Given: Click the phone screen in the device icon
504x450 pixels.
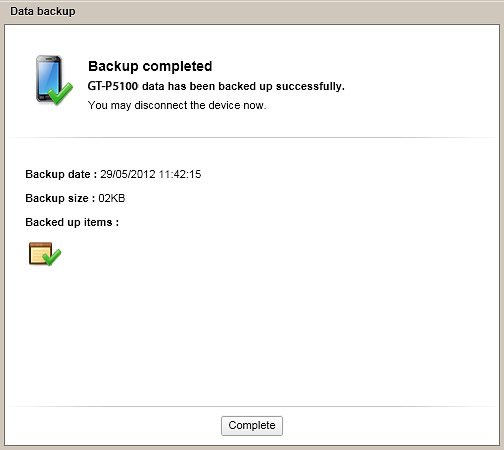Looking at the screenshot, I should pyautogui.click(x=49, y=78).
